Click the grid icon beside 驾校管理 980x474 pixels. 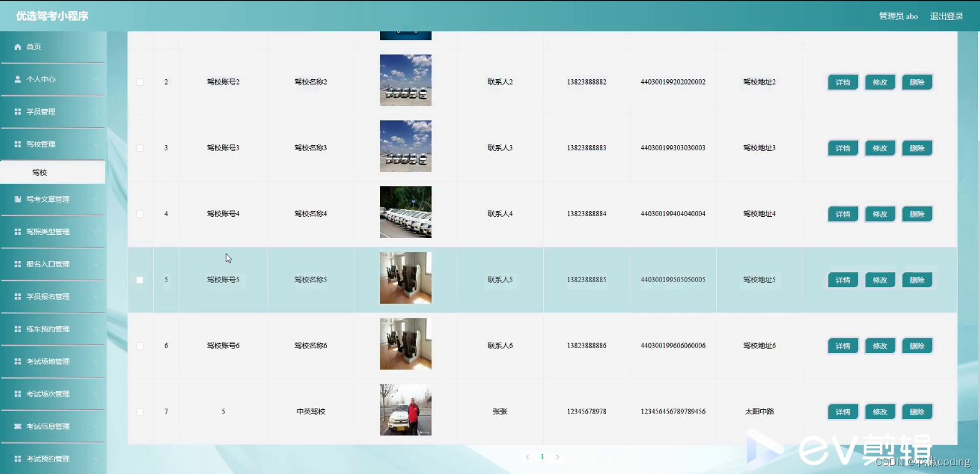pyautogui.click(x=17, y=144)
